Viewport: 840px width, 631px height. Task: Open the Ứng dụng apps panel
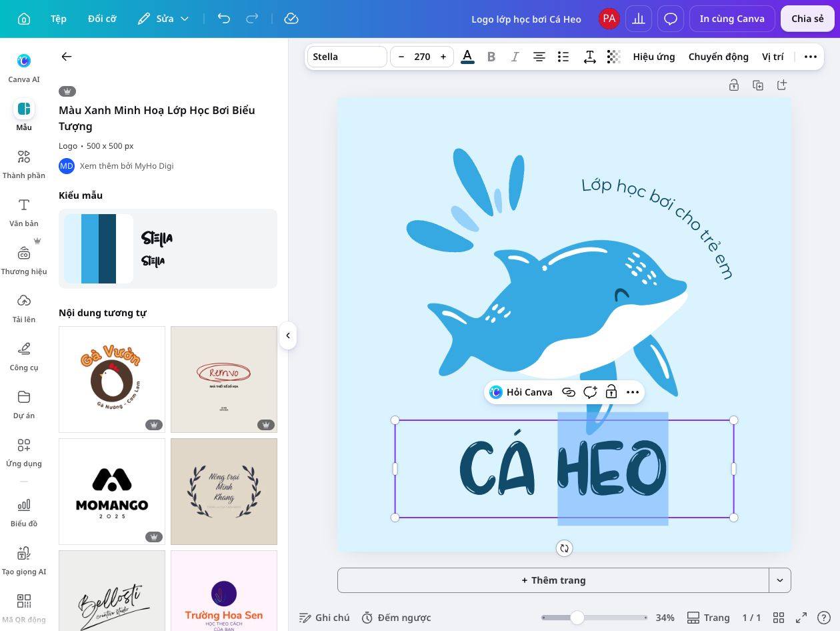24,452
